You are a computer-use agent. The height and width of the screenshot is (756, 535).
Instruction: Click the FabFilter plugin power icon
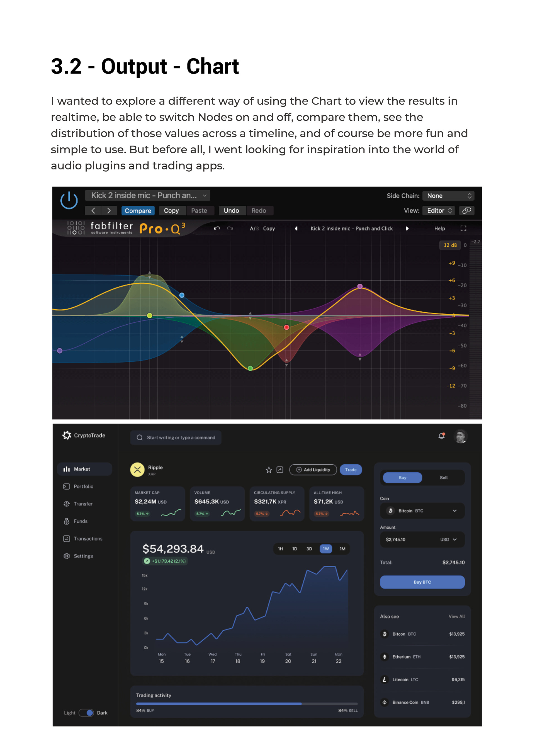tap(69, 200)
